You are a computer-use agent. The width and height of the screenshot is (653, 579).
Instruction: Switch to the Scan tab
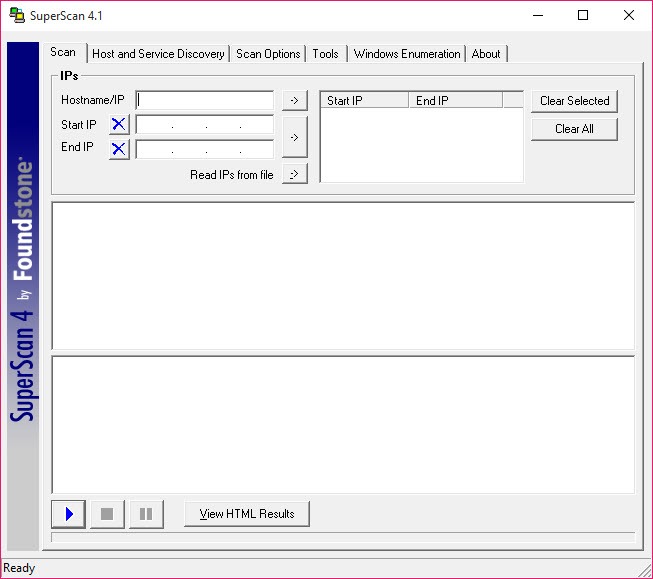pos(63,52)
